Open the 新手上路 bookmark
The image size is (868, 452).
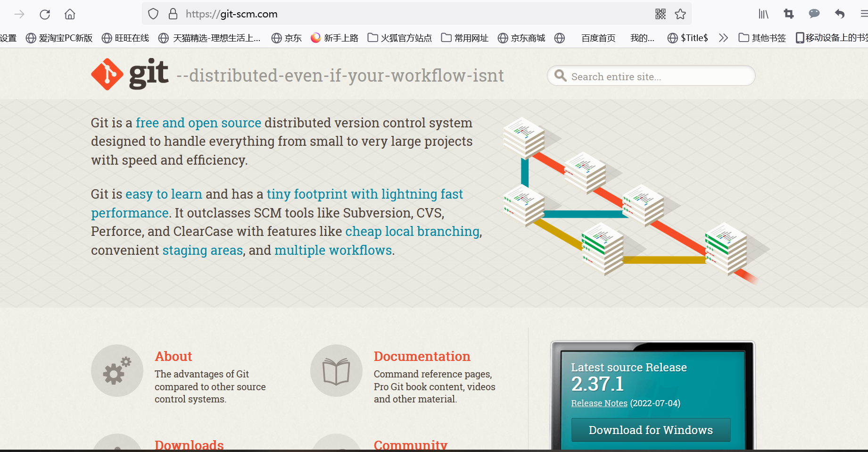[x=334, y=38]
